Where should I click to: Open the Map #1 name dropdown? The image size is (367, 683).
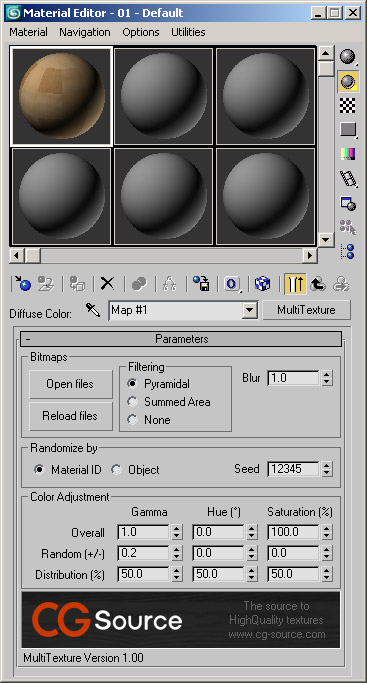click(249, 311)
